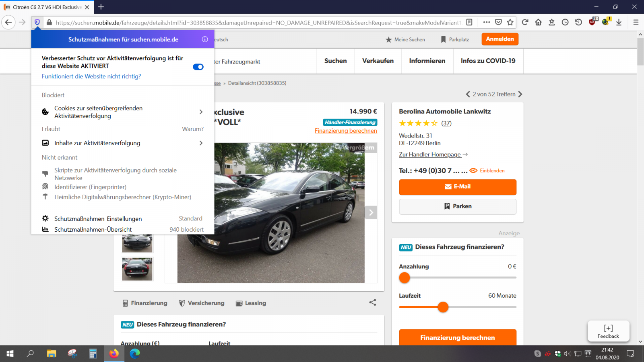The width and height of the screenshot is (644, 362).
Task: Select the front-view car thumbnail
Action: (x=137, y=243)
